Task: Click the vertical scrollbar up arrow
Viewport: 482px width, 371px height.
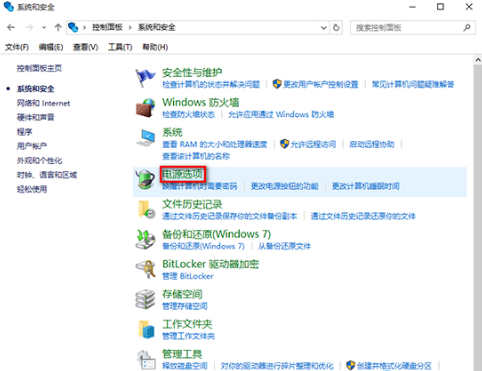Action: (478, 60)
